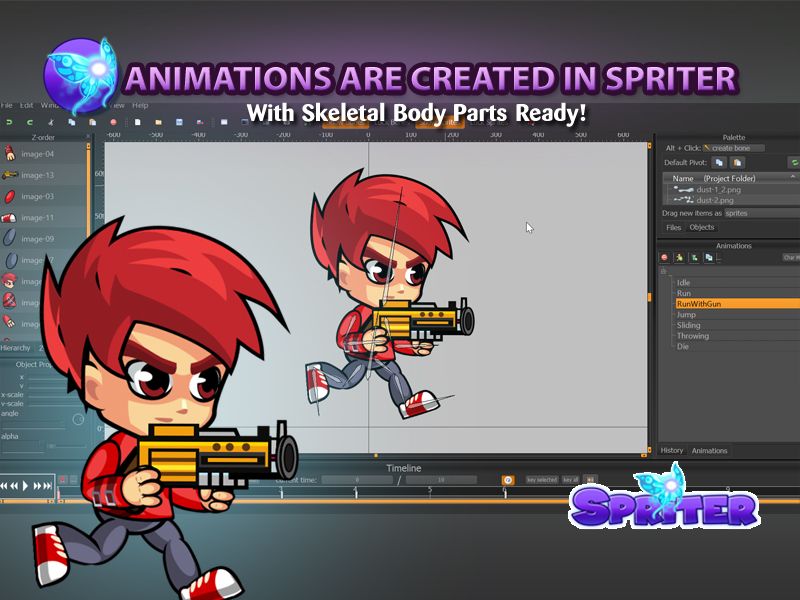Click the Default Pivot copy icon
800x600 pixels.
coord(719,163)
